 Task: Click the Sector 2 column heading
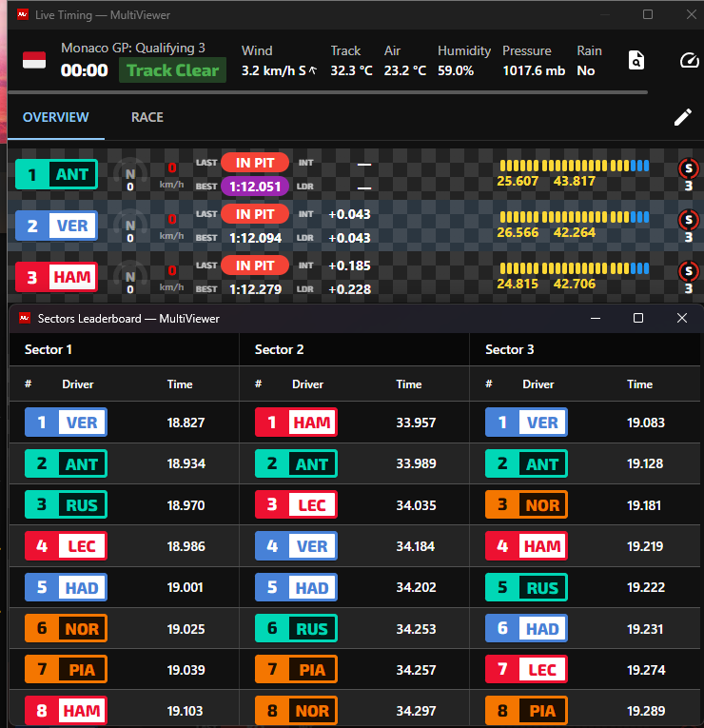(x=279, y=349)
